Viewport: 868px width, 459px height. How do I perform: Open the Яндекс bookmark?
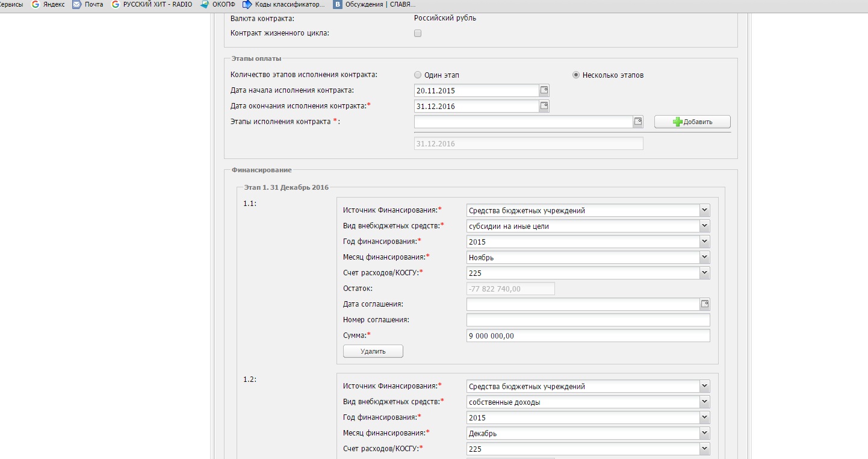pos(48,4)
